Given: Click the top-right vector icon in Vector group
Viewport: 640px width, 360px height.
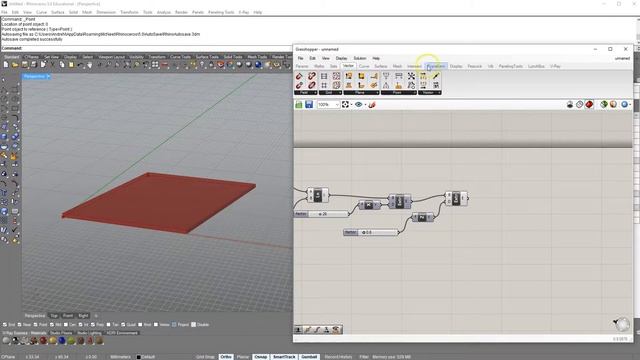Looking at the screenshot, I should tap(436, 76).
